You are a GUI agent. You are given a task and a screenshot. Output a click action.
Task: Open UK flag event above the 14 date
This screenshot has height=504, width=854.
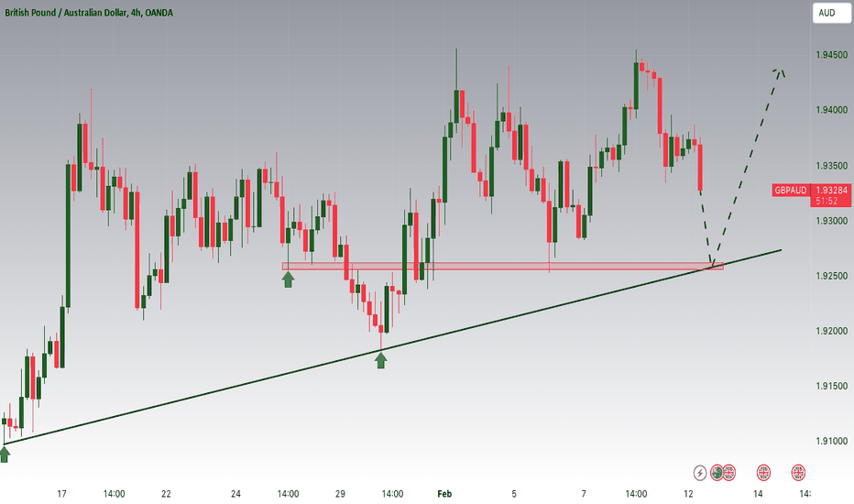click(x=763, y=473)
